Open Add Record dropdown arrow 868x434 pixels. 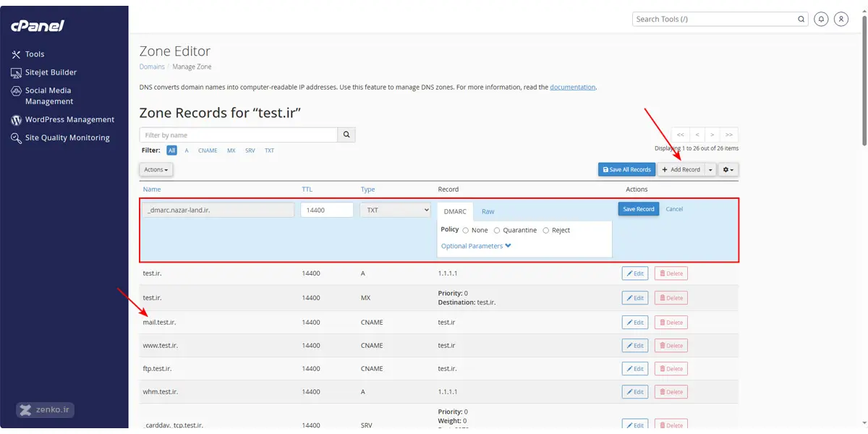coord(710,169)
